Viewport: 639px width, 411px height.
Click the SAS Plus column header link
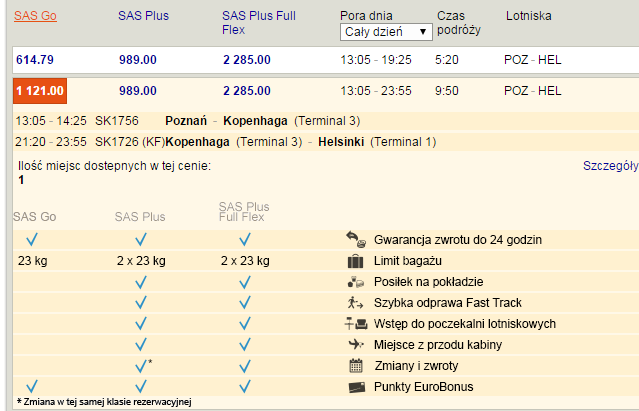[x=143, y=16]
